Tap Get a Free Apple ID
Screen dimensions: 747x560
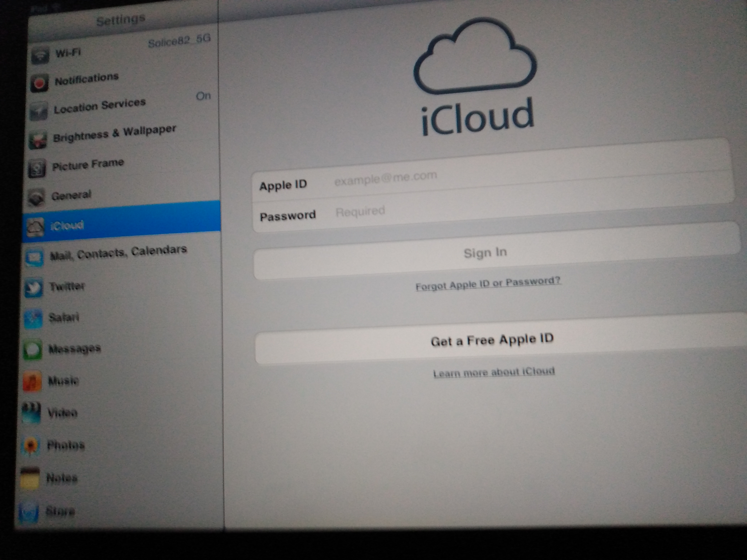pyautogui.click(x=492, y=340)
